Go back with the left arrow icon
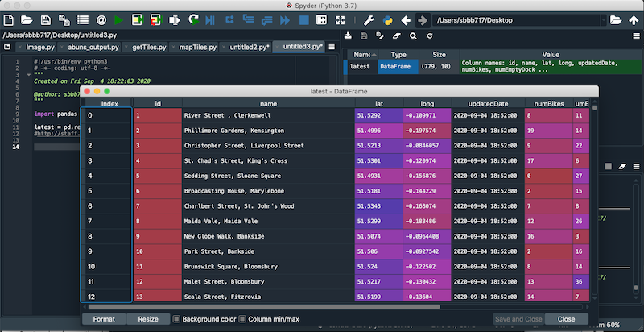This screenshot has height=332, width=644. pos(406,20)
